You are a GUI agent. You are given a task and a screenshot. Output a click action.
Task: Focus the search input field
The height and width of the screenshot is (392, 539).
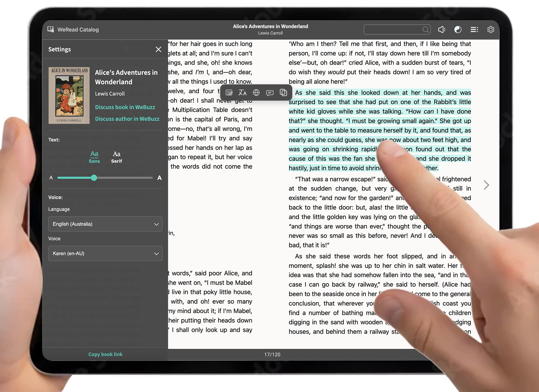click(397, 30)
